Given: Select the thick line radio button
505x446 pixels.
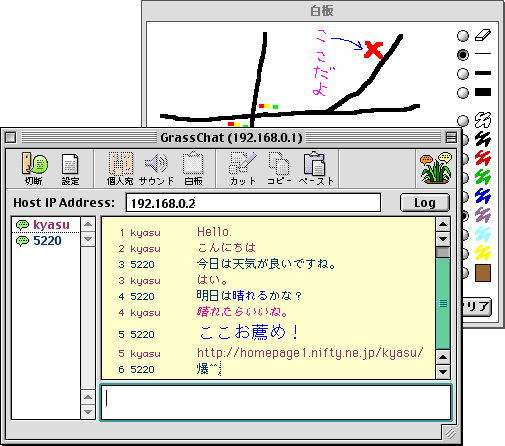Looking at the screenshot, I should click(x=463, y=93).
